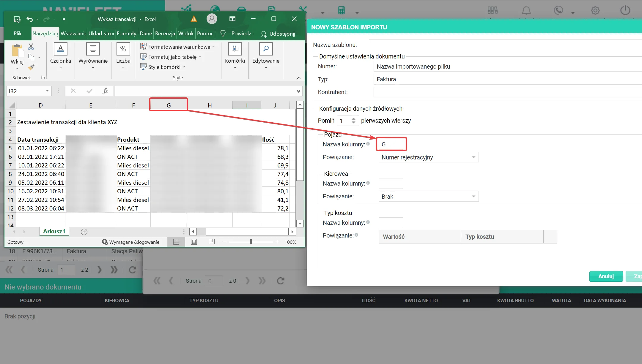Image resolution: width=642 pixels, height=364 pixels.
Task: Click the Anuluj button
Action: 606,276
